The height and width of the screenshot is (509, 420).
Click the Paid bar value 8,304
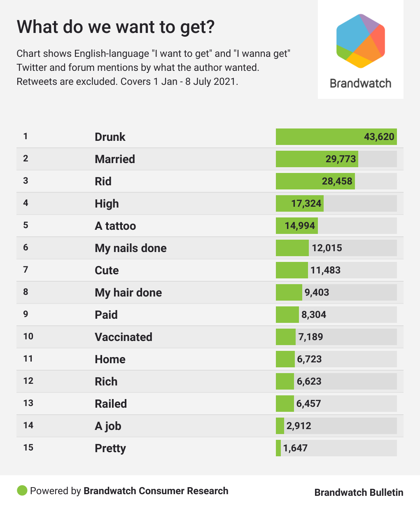pyautogui.click(x=314, y=315)
